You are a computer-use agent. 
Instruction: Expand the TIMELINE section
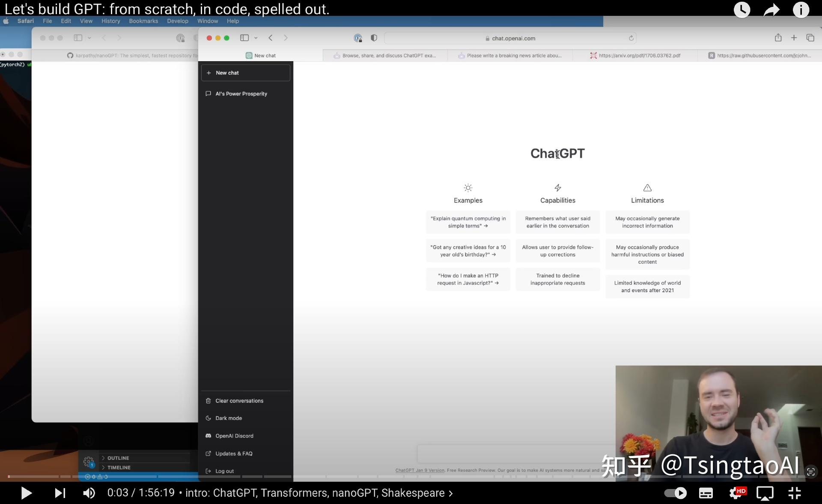[119, 467]
